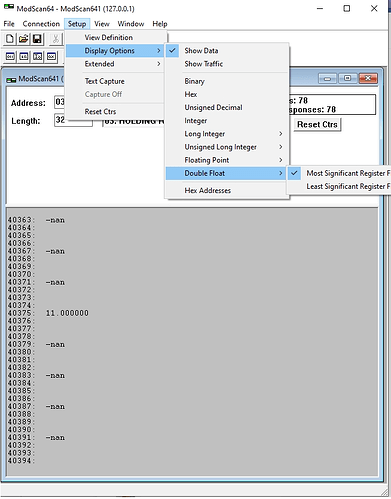The width and height of the screenshot is (391, 499).
Task: Click the Cut scissors toolbar icon
Action: click(x=56, y=39)
